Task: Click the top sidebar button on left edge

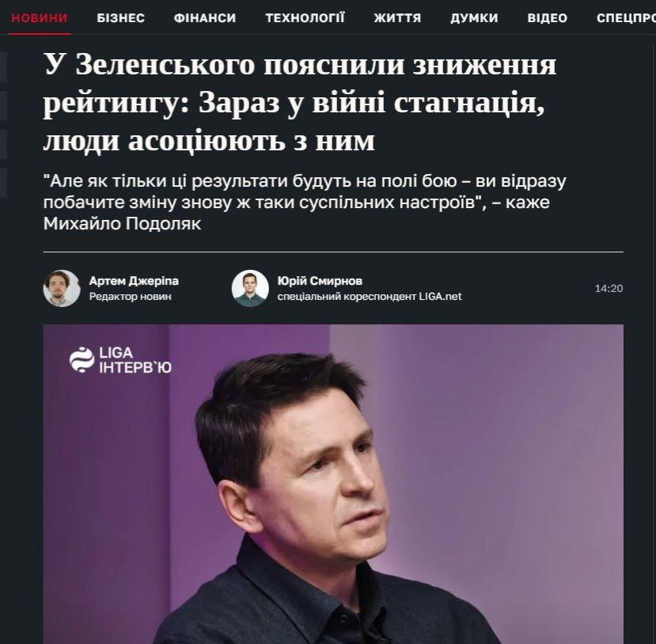Action: 3,67
